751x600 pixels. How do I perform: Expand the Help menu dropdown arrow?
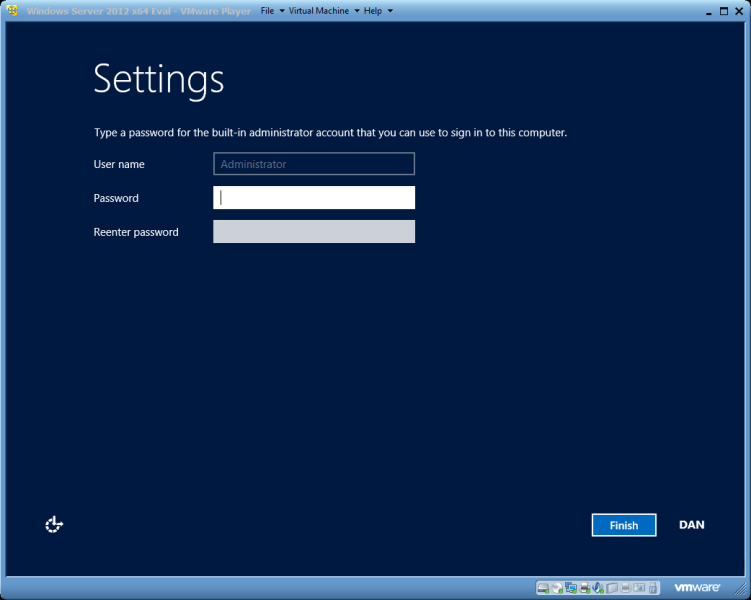[390, 11]
